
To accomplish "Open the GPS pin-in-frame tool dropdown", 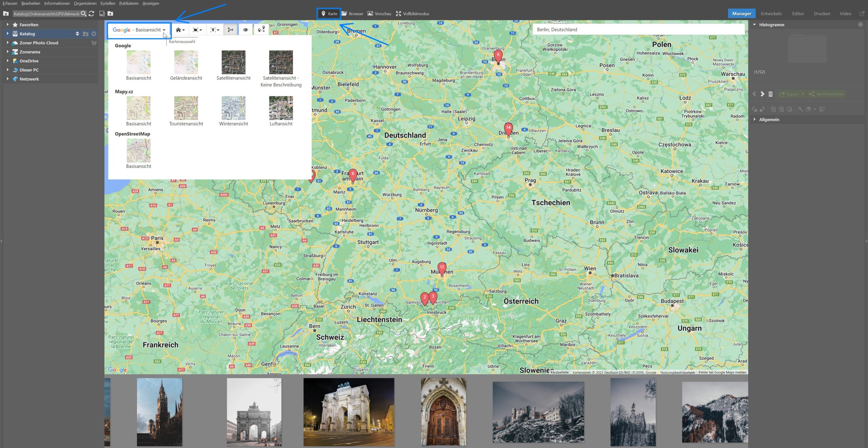I will (x=214, y=30).
